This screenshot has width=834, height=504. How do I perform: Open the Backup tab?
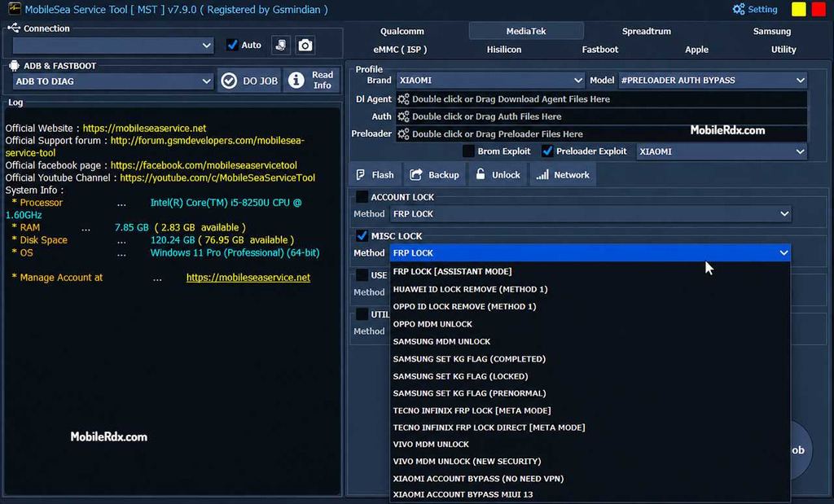click(435, 175)
